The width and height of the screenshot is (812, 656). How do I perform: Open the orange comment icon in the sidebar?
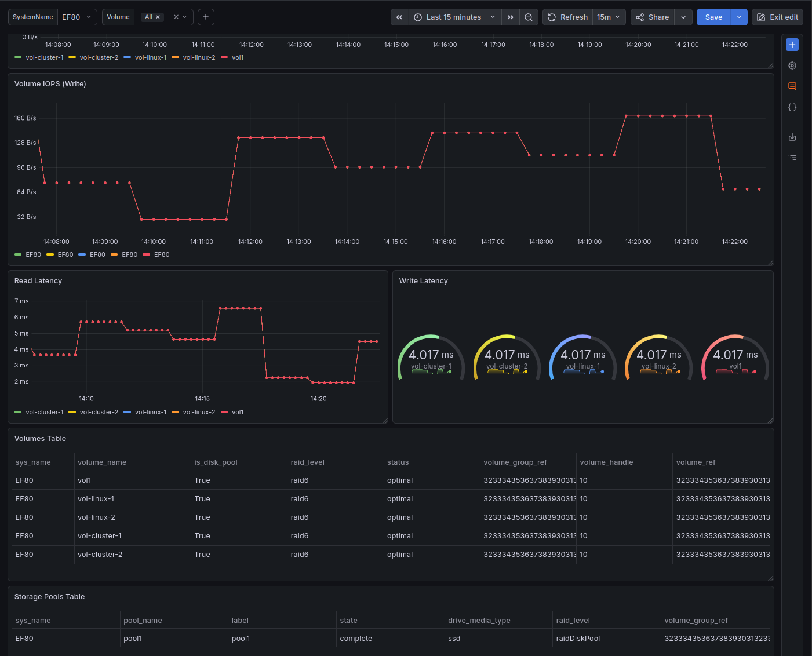[x=792, y=86]
